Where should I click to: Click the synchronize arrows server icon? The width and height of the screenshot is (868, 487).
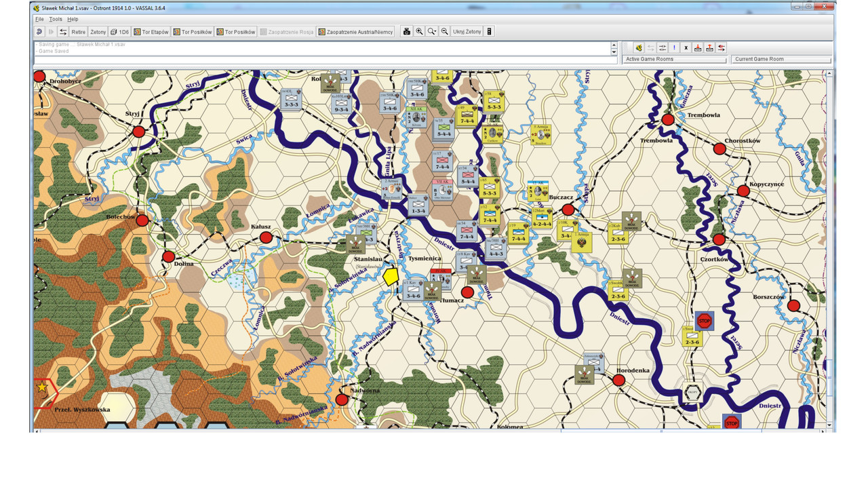[x=663, y=47]
